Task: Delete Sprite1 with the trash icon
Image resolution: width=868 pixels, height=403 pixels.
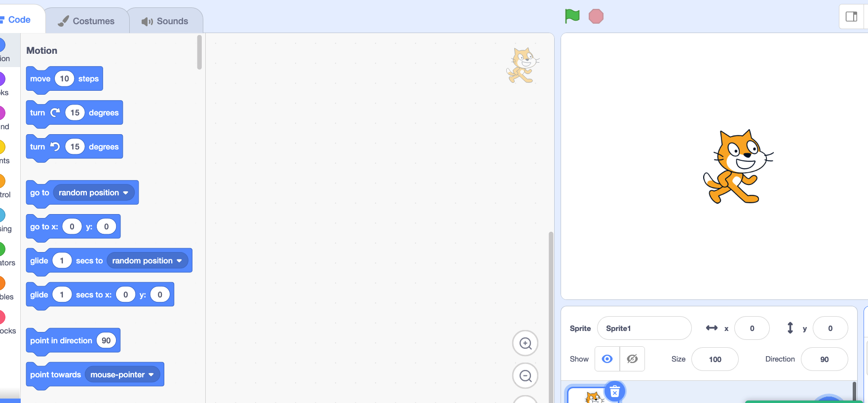Action: (x=614, y=392)
